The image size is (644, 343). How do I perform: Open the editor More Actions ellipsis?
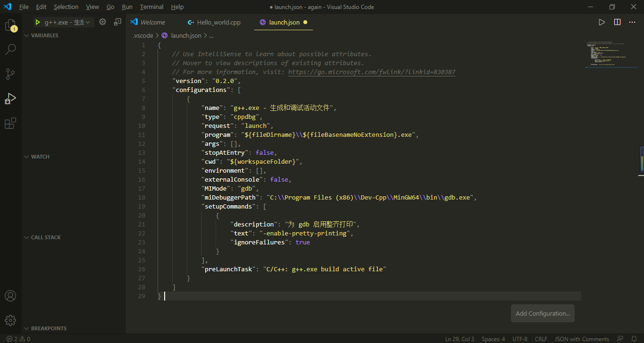click(632, 22)
